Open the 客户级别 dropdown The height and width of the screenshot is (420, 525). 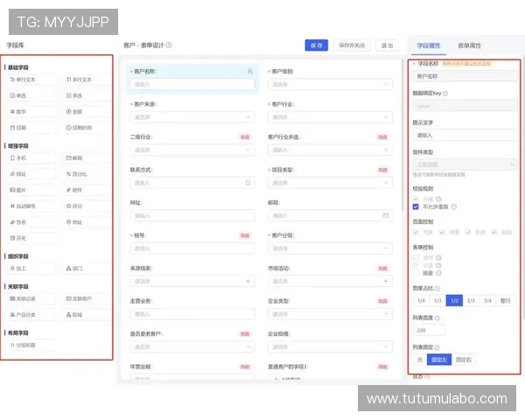(x=330, y=84)
